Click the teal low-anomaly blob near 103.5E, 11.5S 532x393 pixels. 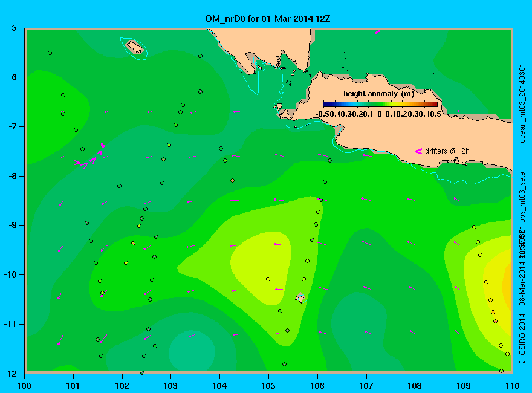coord(192,351)
